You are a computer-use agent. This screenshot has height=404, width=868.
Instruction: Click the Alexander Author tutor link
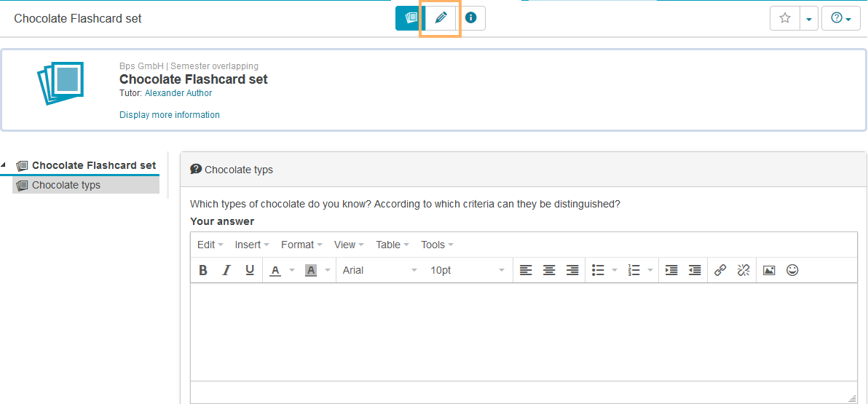pyautogui.click(x=178, y=93)
